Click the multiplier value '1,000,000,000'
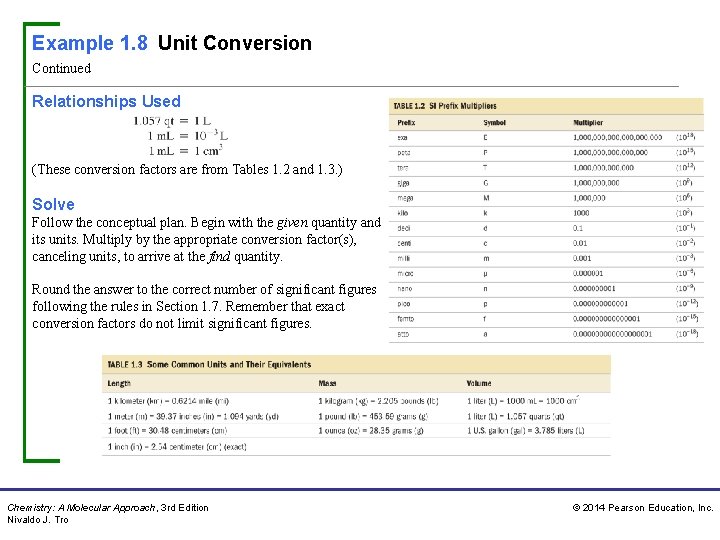Screen dimensions: 720x540 (596, 183)
